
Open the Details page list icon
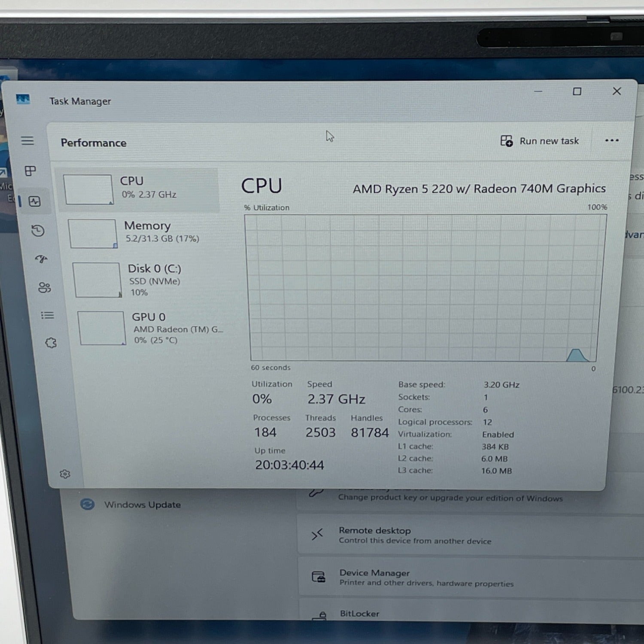click(x=47, y=316)
